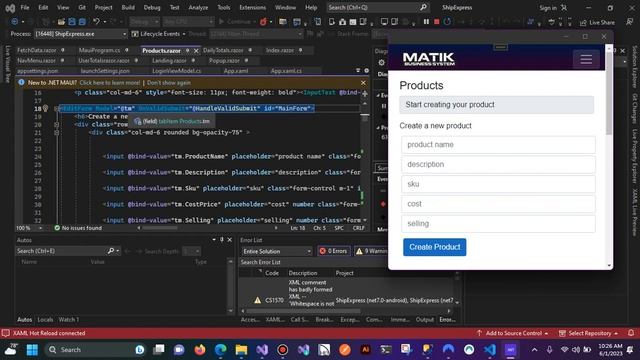Open Microsoft Edge from the taskbar
This screenshot has height=360, width=640.
220,350
